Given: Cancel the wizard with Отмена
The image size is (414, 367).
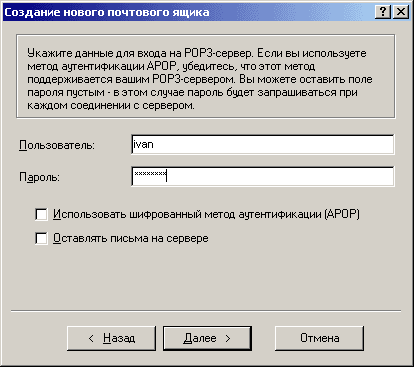Looking at the screenshot, I should pyautogui.click(x=319, y=338).
